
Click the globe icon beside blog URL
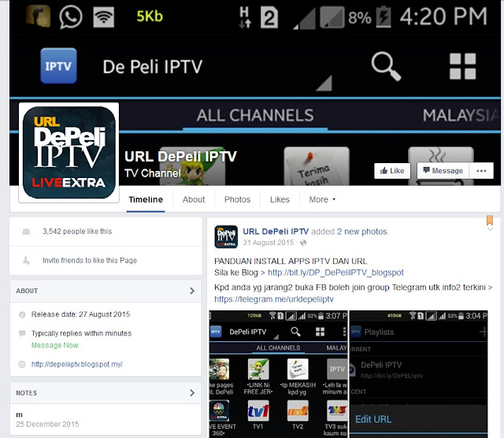[x=22, y=365]
